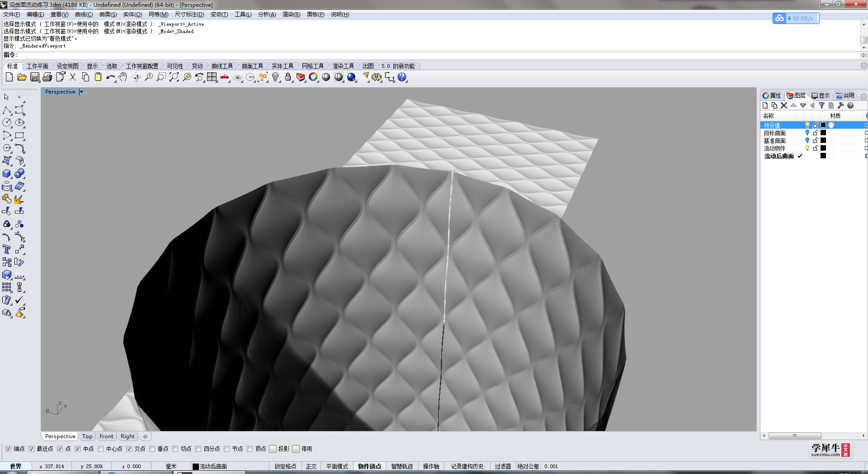Enable the 垂点 Perpendicular osnap checkbox
Viewport: 868px width, 474px height.
click(x=152, y=449)
